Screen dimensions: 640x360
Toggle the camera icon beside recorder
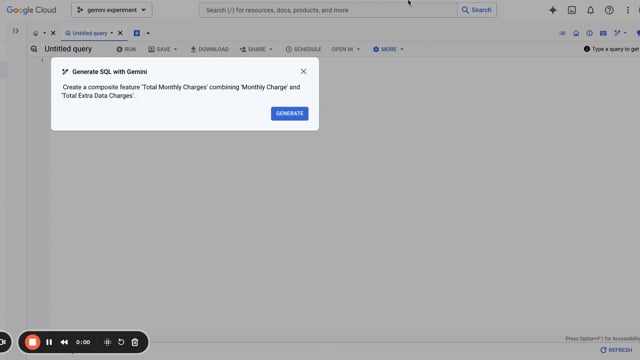pyautogui.click(x=3, y=342)
